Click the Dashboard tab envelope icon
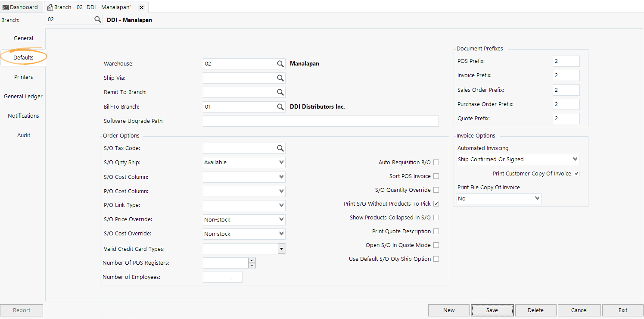Screen dimensions: 644x319 [6, 7]
